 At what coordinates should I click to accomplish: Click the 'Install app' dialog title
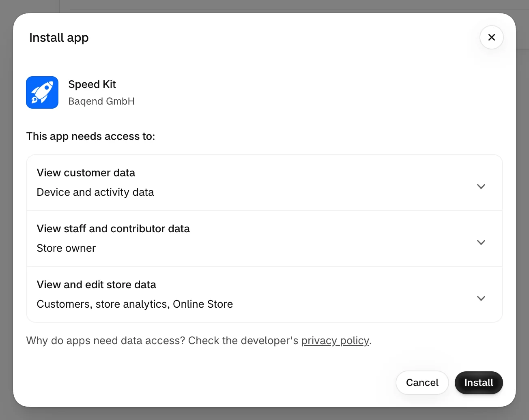pos(59,38)
